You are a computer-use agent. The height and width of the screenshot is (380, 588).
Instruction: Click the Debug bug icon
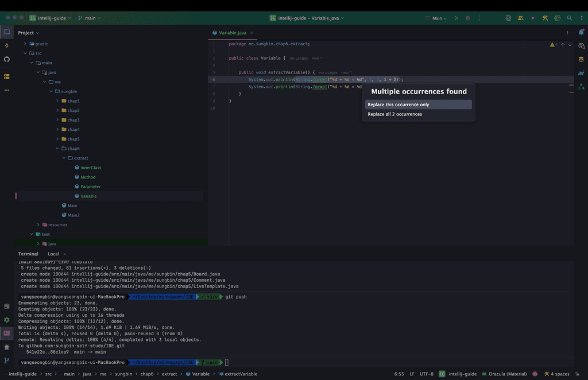pos(468,18)
